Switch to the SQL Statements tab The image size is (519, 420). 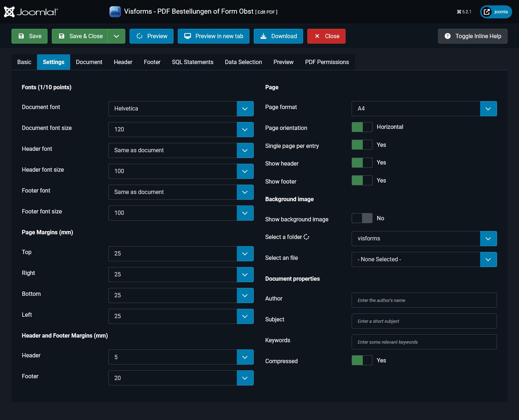click(x=193, y=62)
